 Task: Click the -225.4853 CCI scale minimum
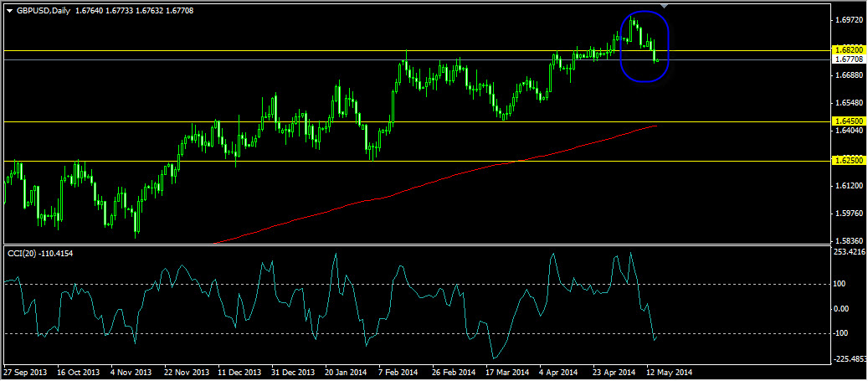point(850,359)
